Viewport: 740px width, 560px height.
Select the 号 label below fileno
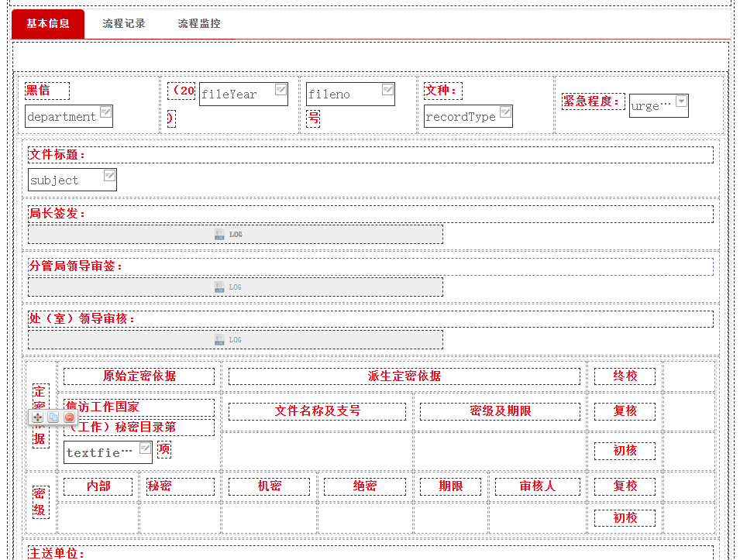point(313,119)
